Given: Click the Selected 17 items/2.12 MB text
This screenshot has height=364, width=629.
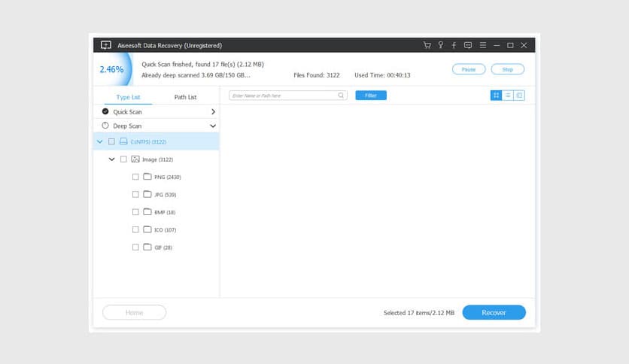Looking at the screenshot, I should click(x=419, y=313).
